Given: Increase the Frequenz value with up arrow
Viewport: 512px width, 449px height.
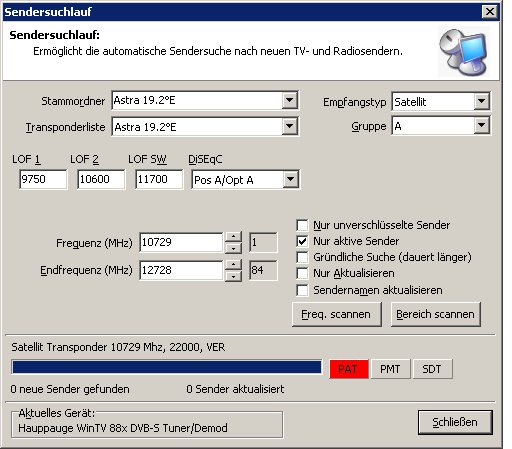Looking at the screenshot, I should [233, 237].
